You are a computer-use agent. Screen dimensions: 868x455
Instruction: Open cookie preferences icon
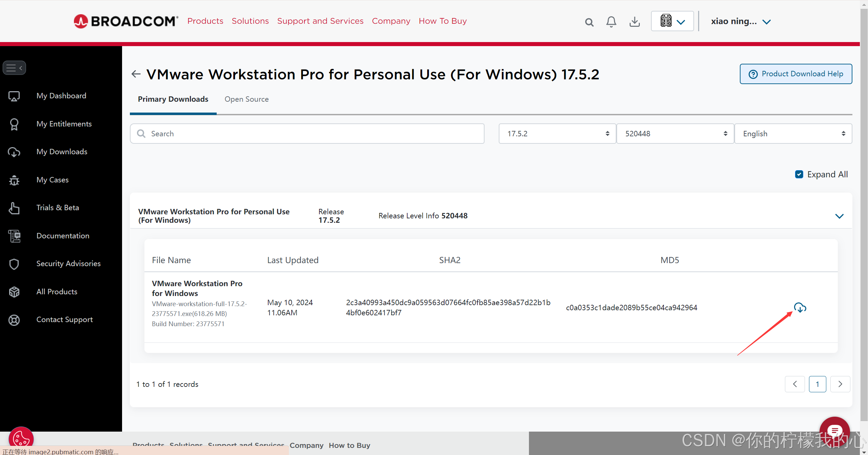pos(21,439)
